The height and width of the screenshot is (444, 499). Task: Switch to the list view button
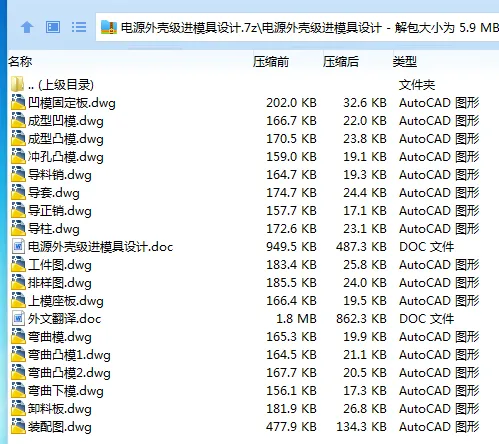79,27
